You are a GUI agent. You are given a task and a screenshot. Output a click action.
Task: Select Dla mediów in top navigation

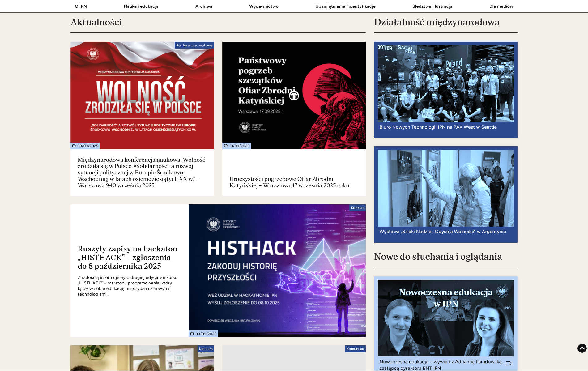coord(501,6)
